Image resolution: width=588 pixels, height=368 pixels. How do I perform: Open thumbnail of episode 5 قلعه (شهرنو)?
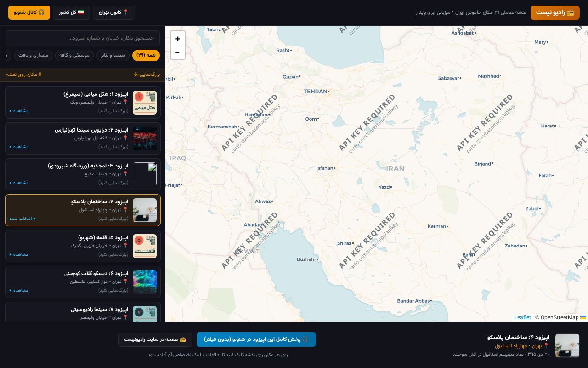coord(145,246)
